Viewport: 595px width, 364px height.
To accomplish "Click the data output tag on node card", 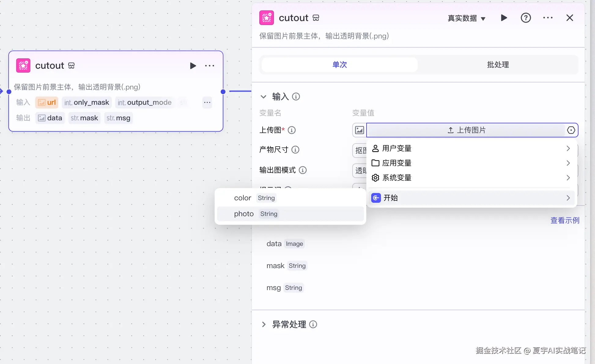I will point(50,118).
